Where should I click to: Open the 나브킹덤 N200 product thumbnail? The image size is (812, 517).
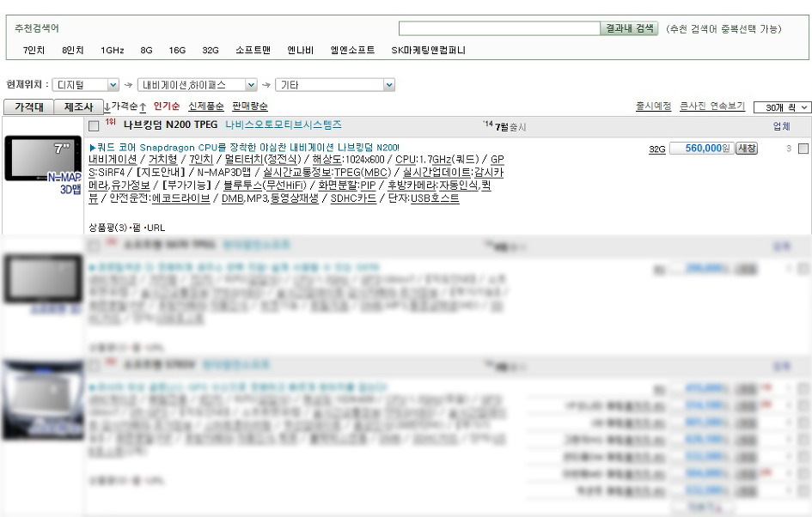pos(44,158)
